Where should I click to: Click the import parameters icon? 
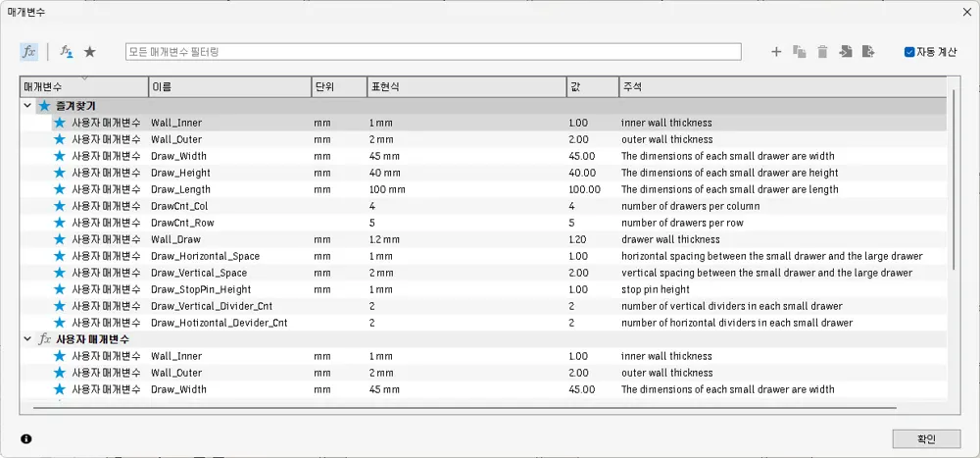pyautogui.click(x=846, y=52)
